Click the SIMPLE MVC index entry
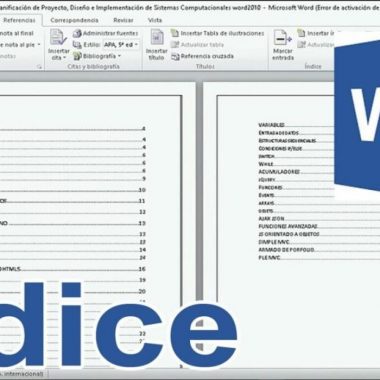The height and width of the screenshot is (380, 380). click(x=274, y=242)
